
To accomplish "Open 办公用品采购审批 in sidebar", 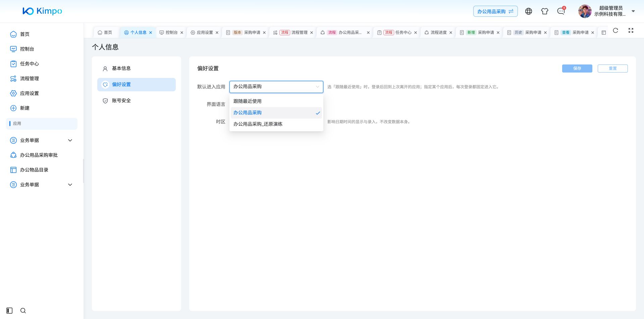I will click(x=42, y=155).
